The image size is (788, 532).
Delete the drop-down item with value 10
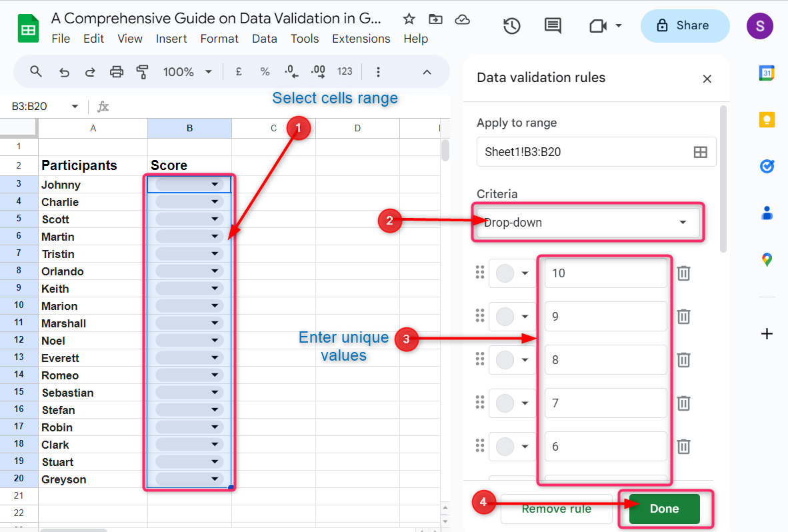tap(683, 273)
